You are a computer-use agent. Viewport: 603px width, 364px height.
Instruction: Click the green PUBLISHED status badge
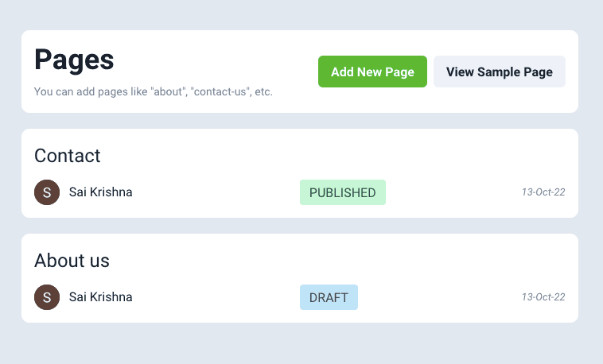342,192
